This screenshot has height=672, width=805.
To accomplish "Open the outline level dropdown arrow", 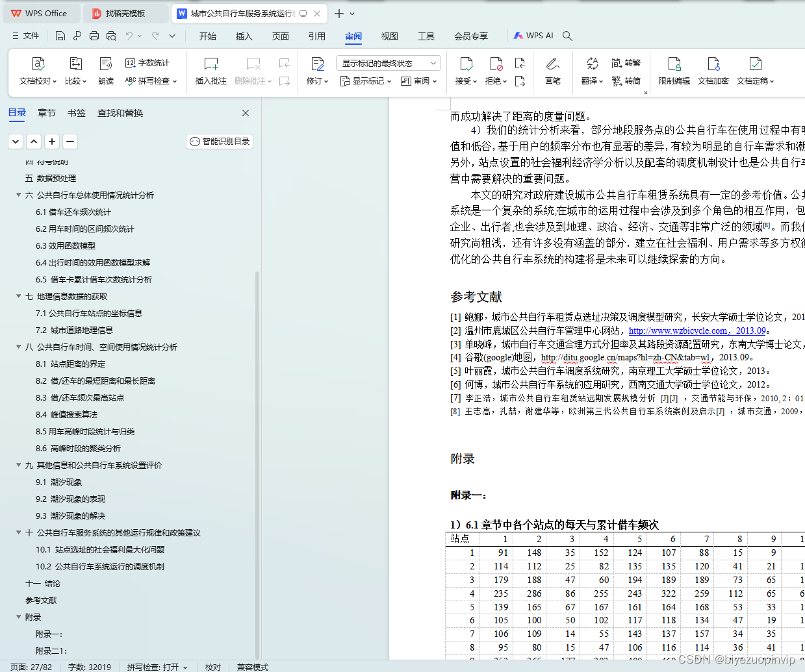I will 16,141.
